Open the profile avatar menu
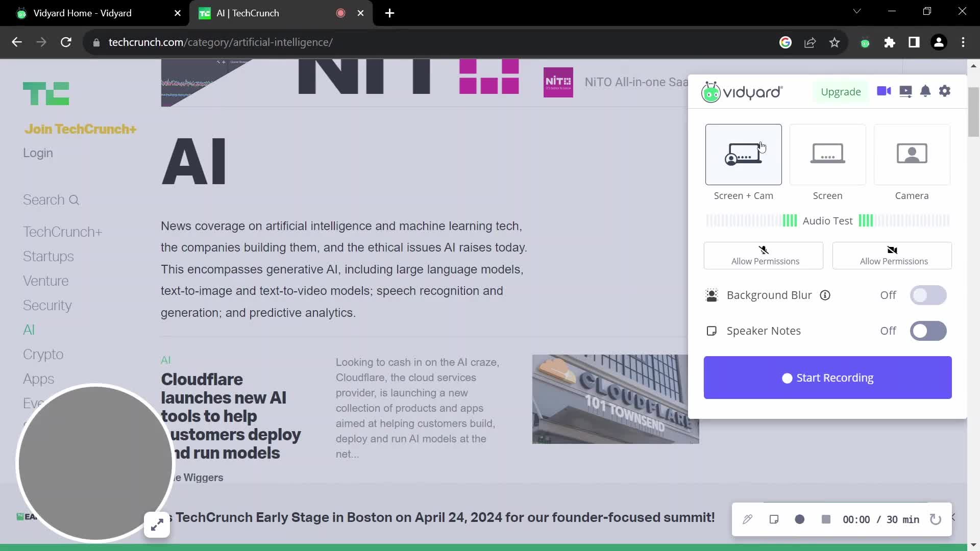 pos(939,42)
